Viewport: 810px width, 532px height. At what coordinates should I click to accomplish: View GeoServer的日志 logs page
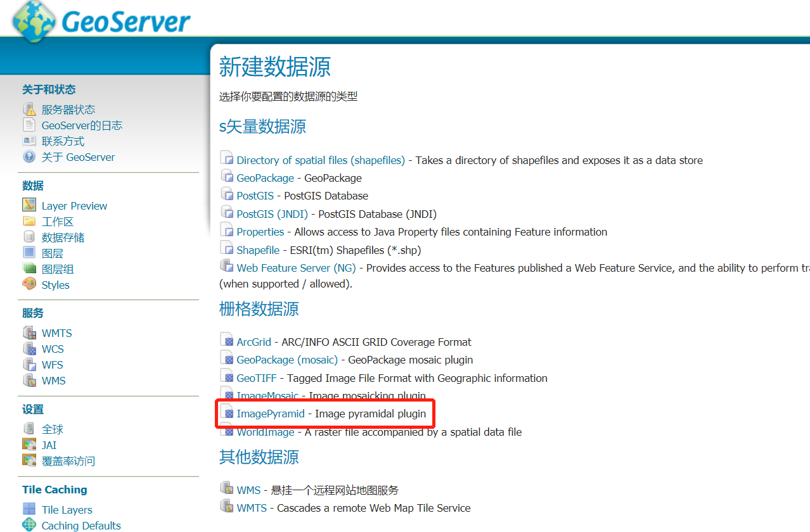click(73, 125)
